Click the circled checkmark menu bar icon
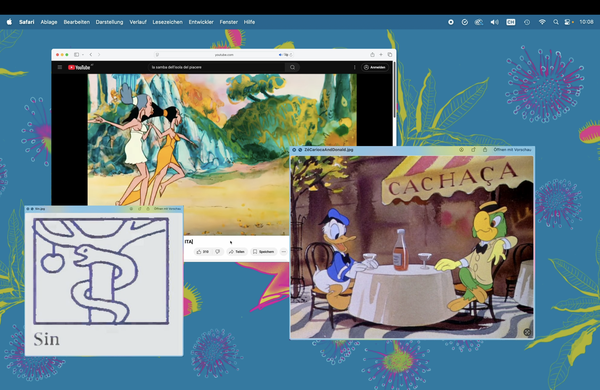The width and height of the screenshot is (600, 390). pyautogui.click(x=465, y=22)
